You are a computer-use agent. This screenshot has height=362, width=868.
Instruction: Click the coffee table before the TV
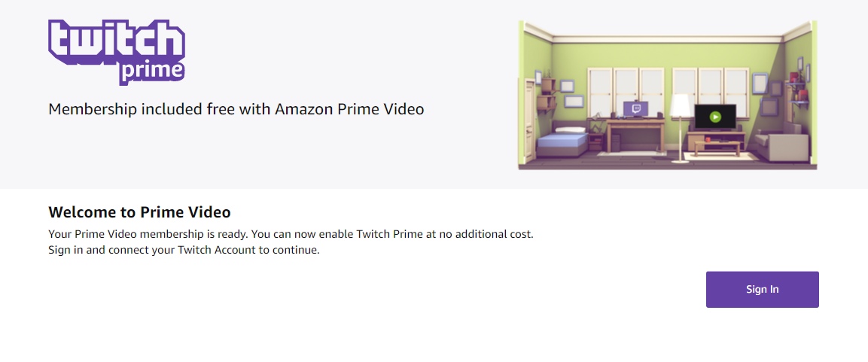pyautogui.click(x=717, y=148)
